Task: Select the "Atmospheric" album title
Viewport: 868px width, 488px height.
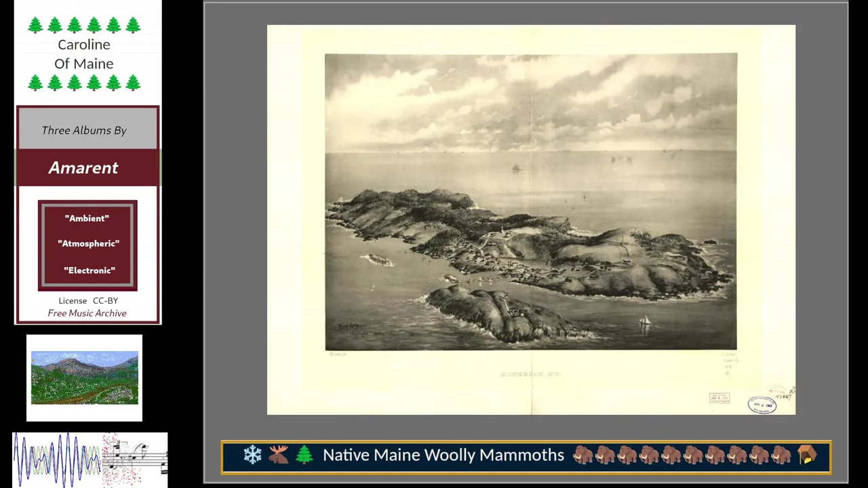Action: click(88, 243)
